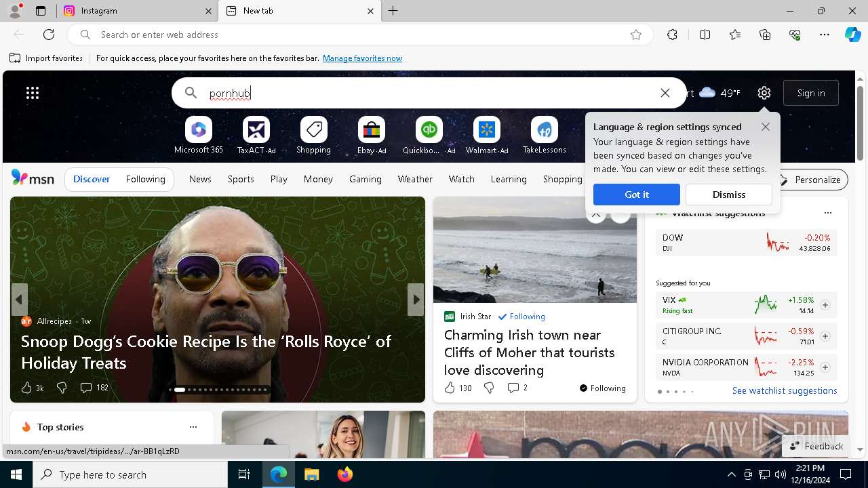Open the Ebay ad shortcut

372,136
